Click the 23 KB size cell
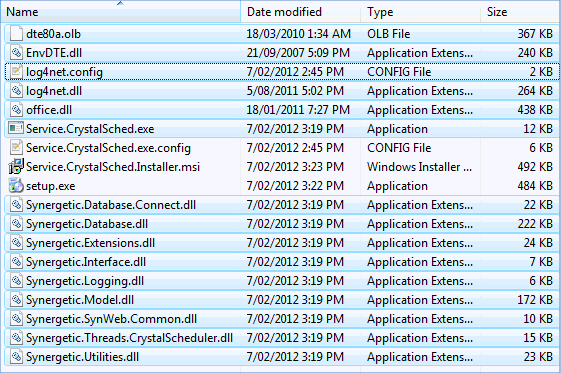The image size is (561, 373). [x=538, y=357]
